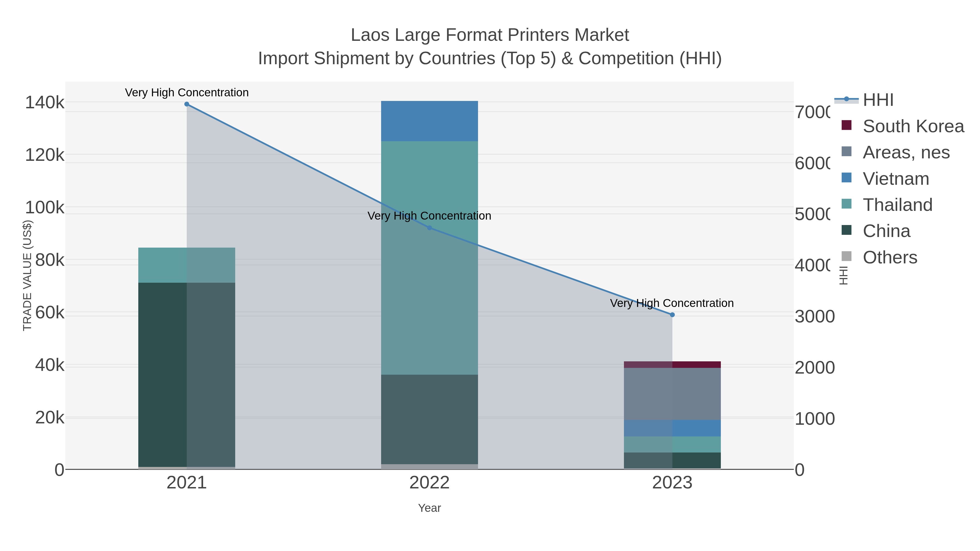This screenshot has width=980, height=551.
Task: Click the 2022 x-axis label
Action: point(430,483)
